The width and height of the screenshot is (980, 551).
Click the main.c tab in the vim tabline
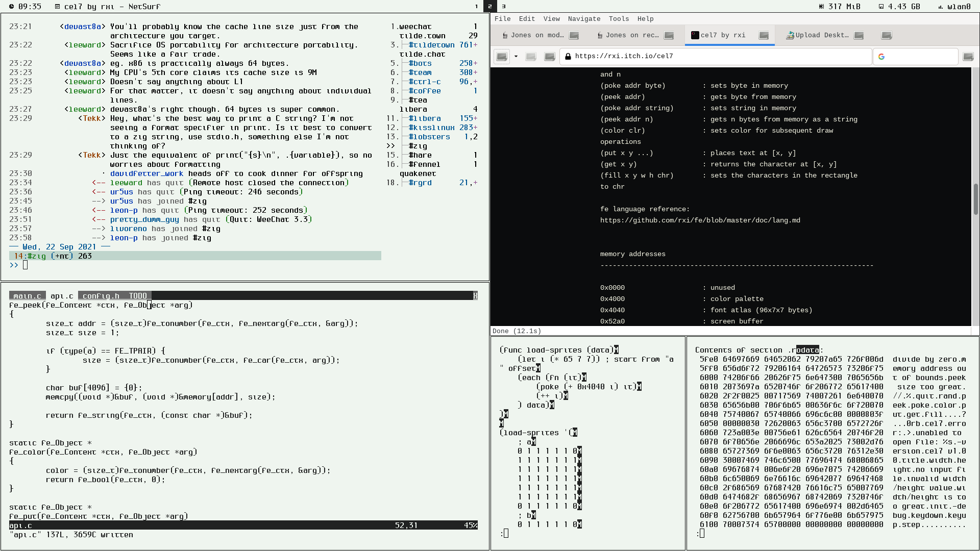coord(27,296)
